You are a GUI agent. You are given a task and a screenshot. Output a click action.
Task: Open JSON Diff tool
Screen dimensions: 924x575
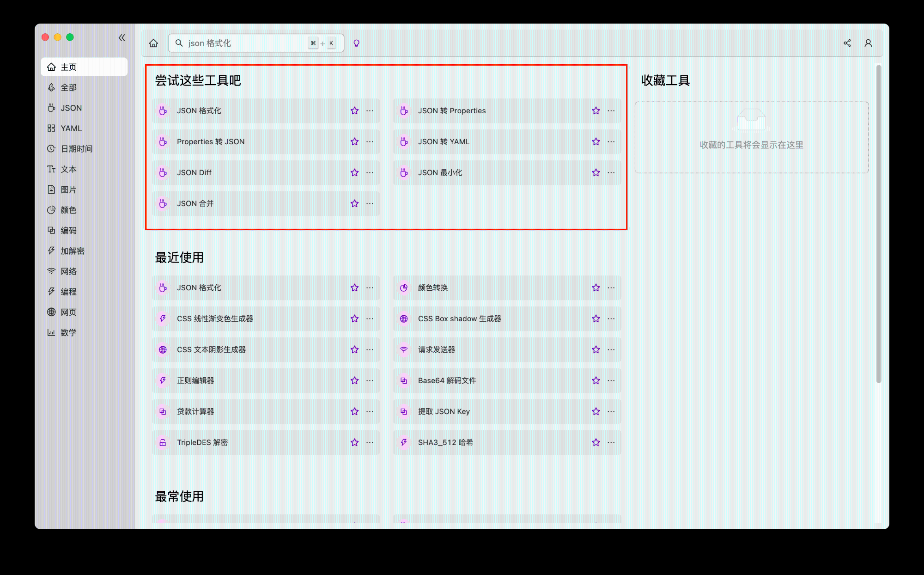click(x=266, y=172)
